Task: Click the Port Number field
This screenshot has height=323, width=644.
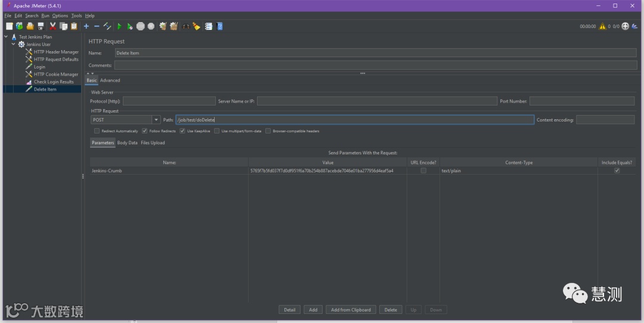Action: [582, 101]
